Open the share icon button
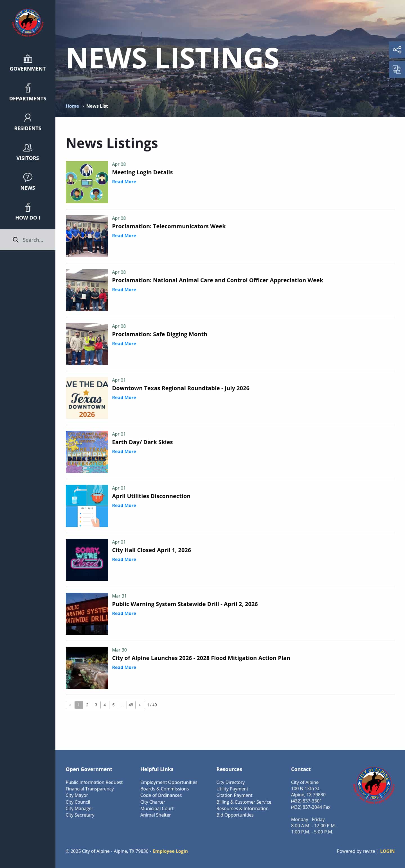405x868 pixels. pyautogui.click(x=397, y=50)
